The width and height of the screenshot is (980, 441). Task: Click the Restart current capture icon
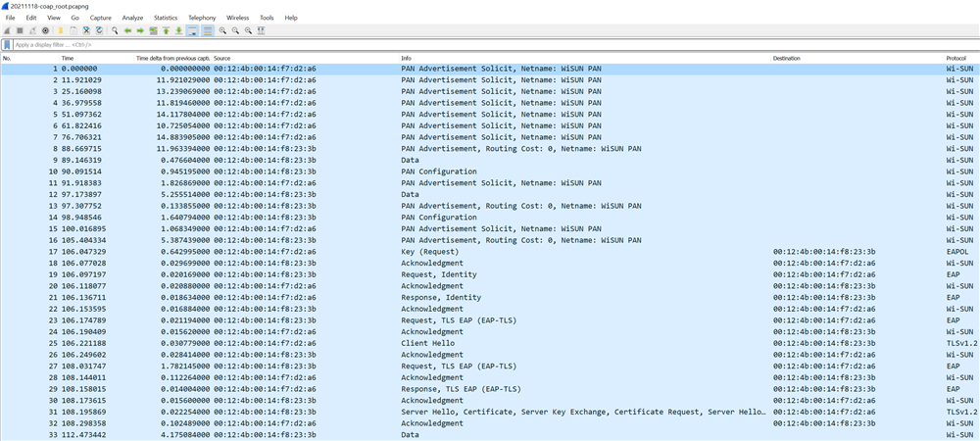tap(32, 30)
